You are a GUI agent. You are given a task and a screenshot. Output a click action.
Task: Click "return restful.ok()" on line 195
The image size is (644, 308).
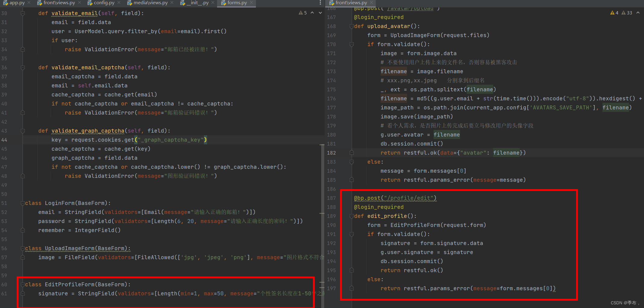[x=412, y=270]
